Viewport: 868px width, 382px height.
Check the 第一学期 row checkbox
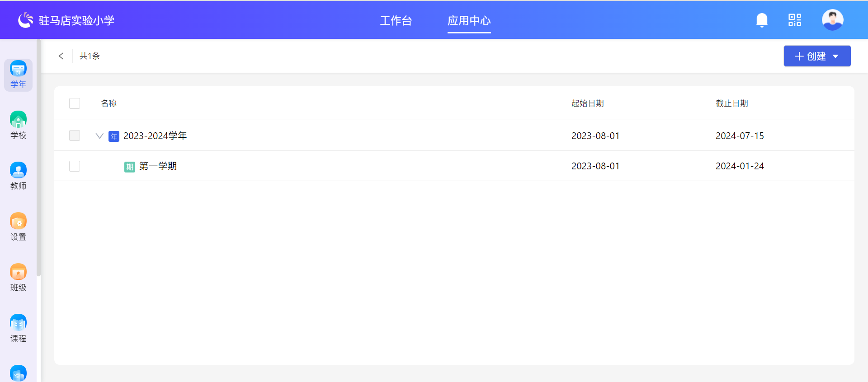pos(75,166)
